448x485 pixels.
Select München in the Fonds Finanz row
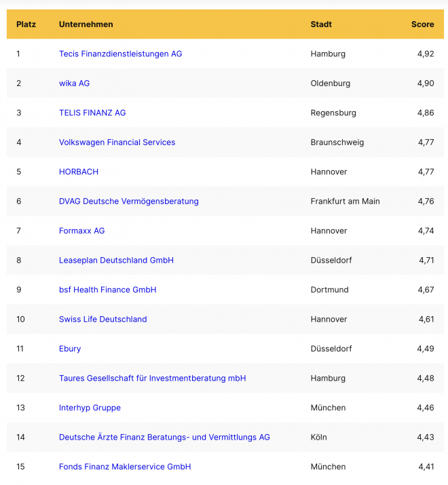(x=328, y=467)
